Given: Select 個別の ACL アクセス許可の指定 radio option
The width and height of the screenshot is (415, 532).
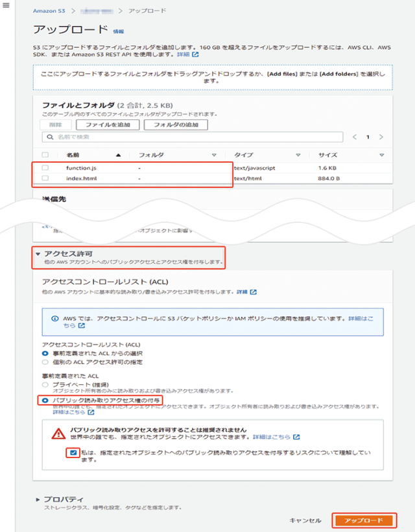Looking at the screenshot, I should pyautogui.click(x=45, y=362).
